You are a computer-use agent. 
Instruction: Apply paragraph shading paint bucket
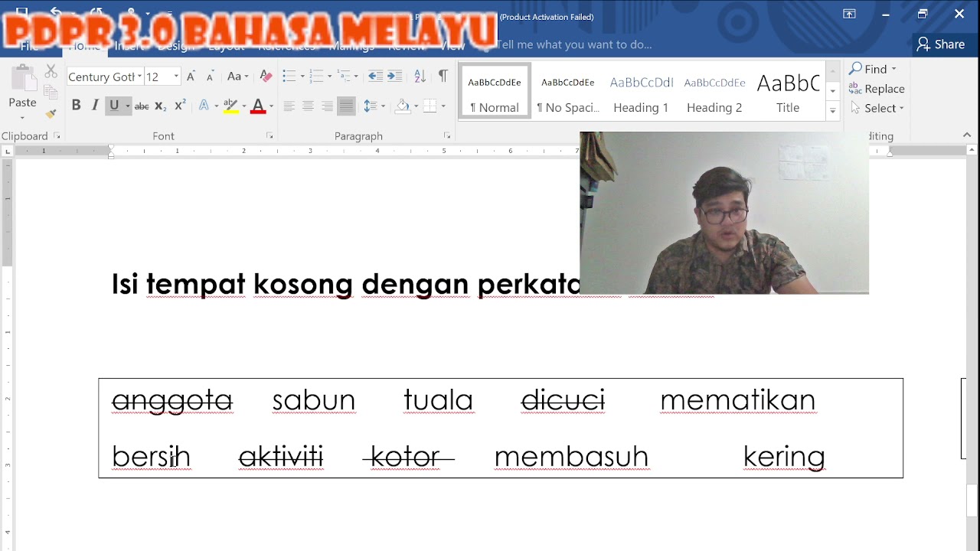pyautogui.click(x=403, y=106)
